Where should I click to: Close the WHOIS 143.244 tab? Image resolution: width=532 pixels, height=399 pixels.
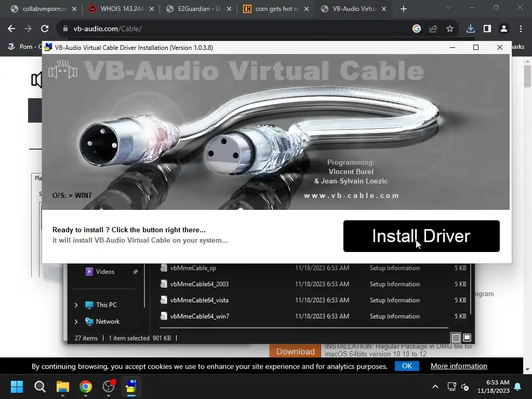(152, 9)
